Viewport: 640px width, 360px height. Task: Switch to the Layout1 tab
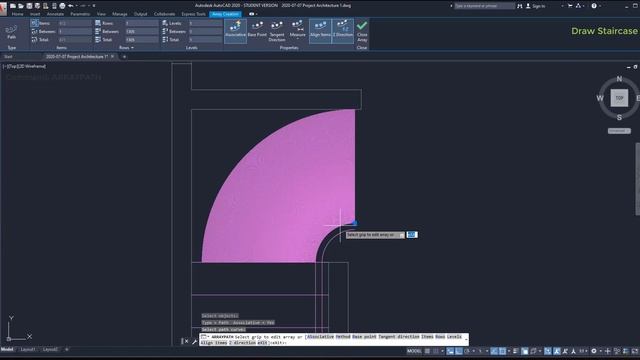pyautogui.click(x=28, y=349)
